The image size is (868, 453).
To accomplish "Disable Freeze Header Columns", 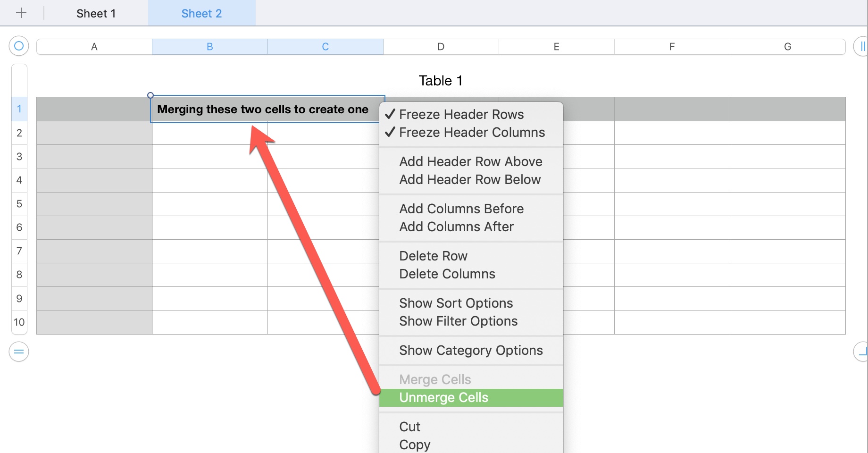I will (x=471, y=133).
